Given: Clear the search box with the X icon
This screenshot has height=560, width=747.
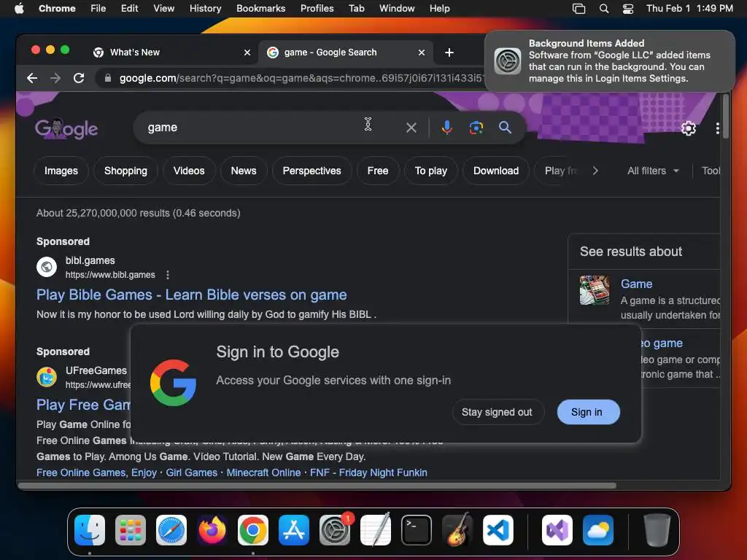Looking at the screenshot, I should (411, 128).
